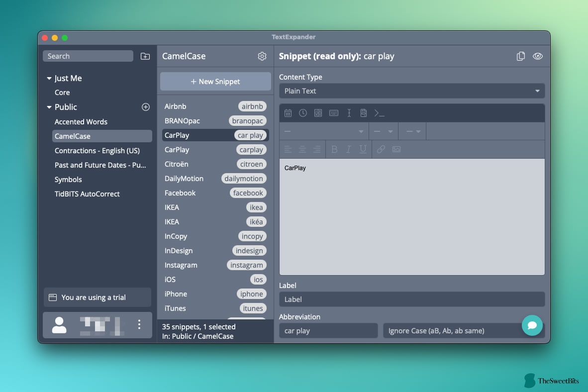Select the Instagram snippet
588x392 pixels.
point(215,265)
